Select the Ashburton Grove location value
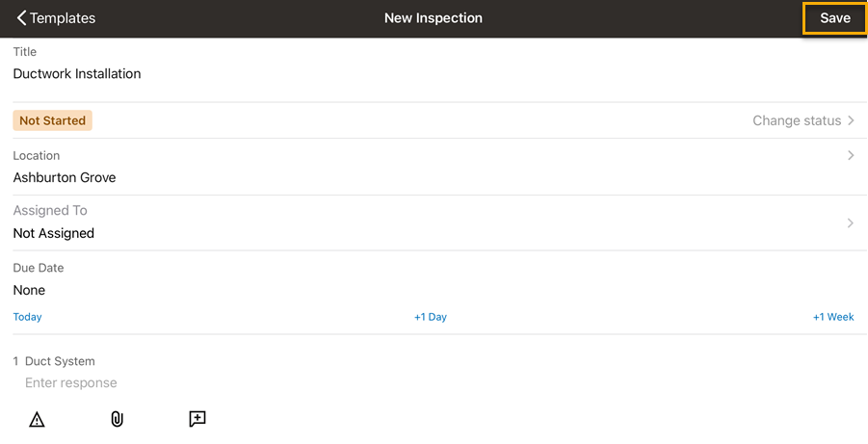Viewport: 868px width, 444px height. coord(65,178)
